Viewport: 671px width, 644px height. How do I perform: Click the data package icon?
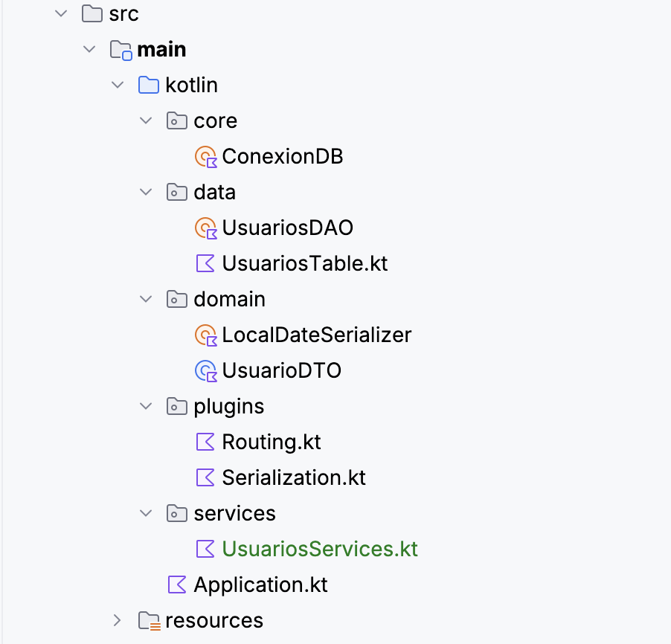click(x=177, y=192)
